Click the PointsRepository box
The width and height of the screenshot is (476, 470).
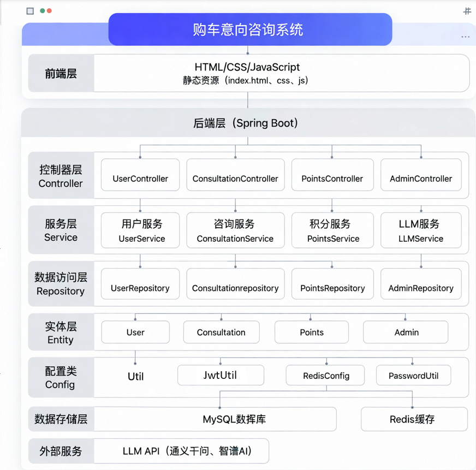click(332, 284)
